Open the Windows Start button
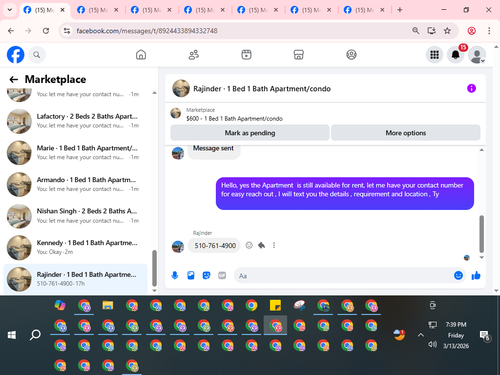Viewport: 500px width, 375px height. click(x=12, y=335)
